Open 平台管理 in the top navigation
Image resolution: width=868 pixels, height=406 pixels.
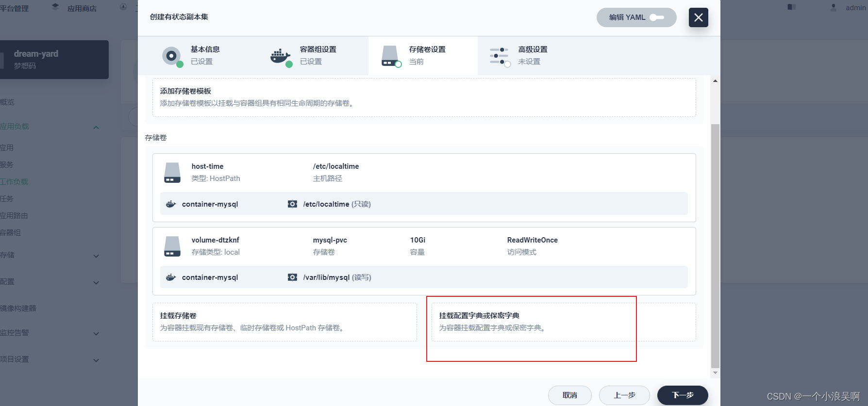14,9
